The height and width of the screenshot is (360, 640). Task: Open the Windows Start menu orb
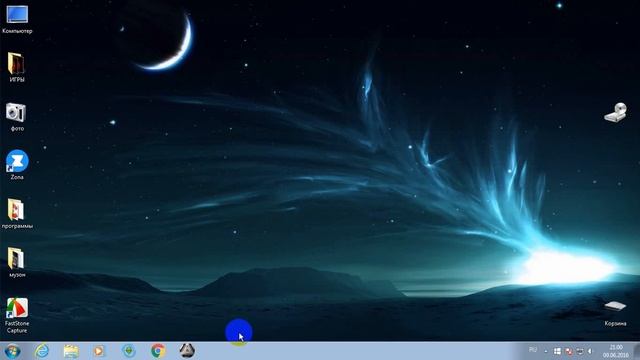coord(12,351)
